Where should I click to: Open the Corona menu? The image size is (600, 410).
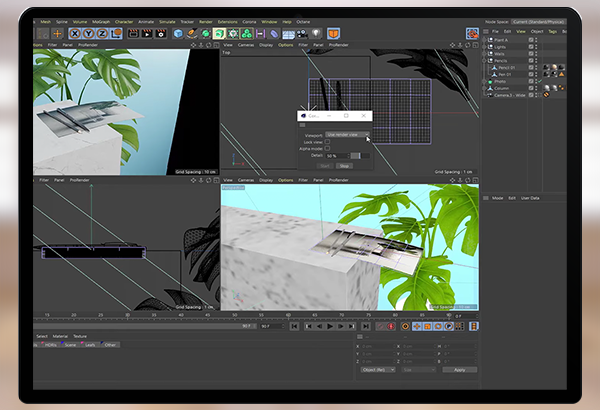click(249, 22)
